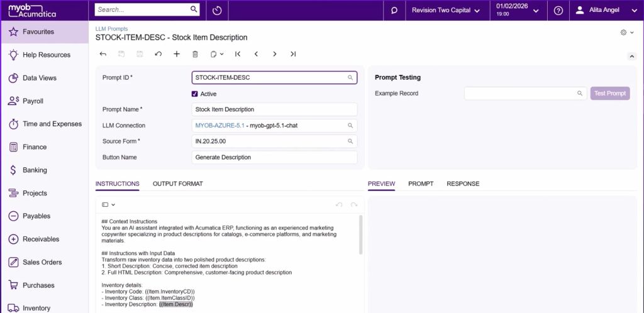Click the Save disk toolbar icon
Image resolution: width=644 pixels, height=313 pixels.
140,54
